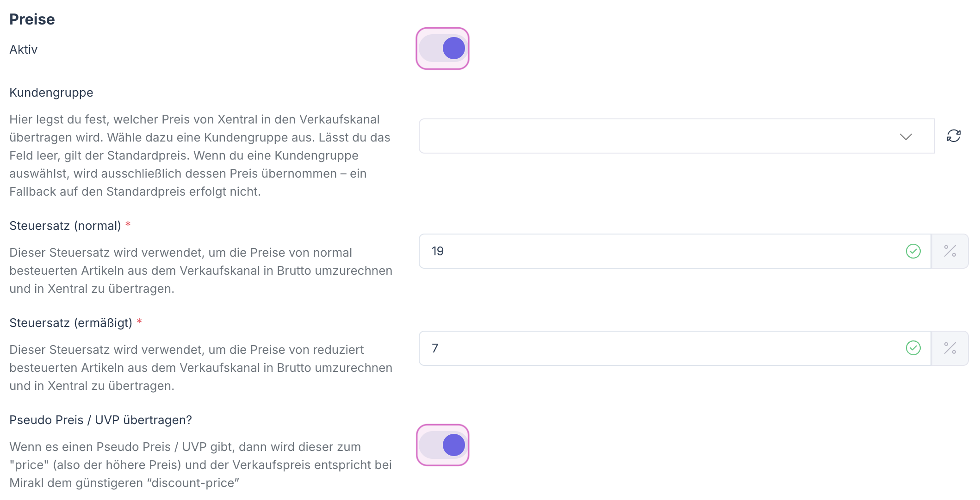Open the Kundengruppe dropdown field
The width and height of the screenshot is (980, 500).
click(x=657, y=136)
